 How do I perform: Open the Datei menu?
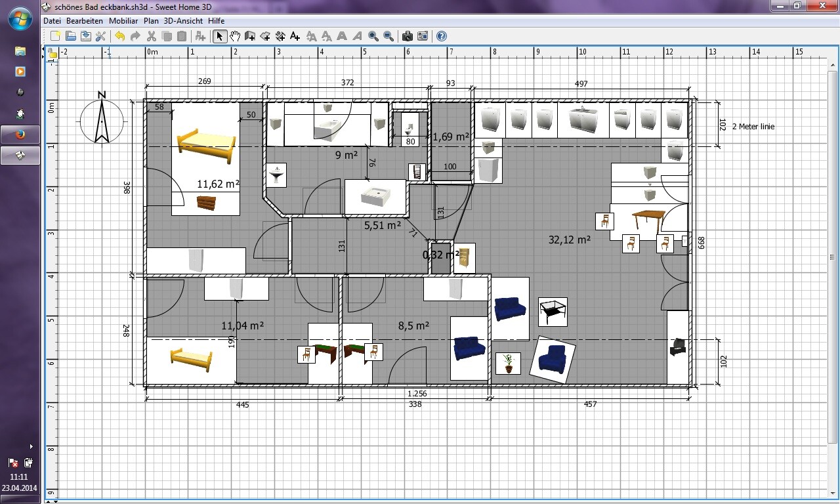pyautogui.click(x=52, y=20)
